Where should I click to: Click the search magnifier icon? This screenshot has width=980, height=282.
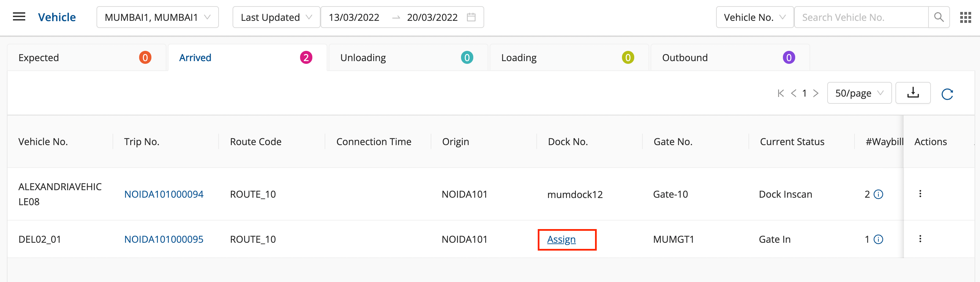(938, 17)
